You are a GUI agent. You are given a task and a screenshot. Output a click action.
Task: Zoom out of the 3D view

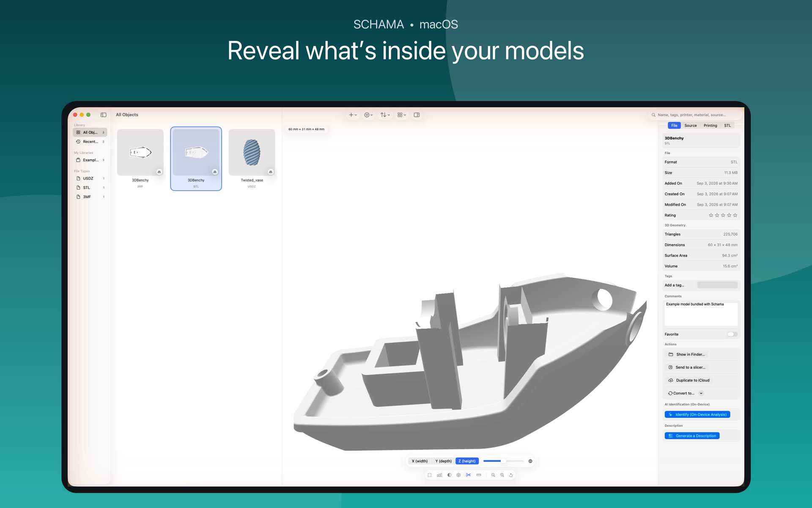pos(493,475)
